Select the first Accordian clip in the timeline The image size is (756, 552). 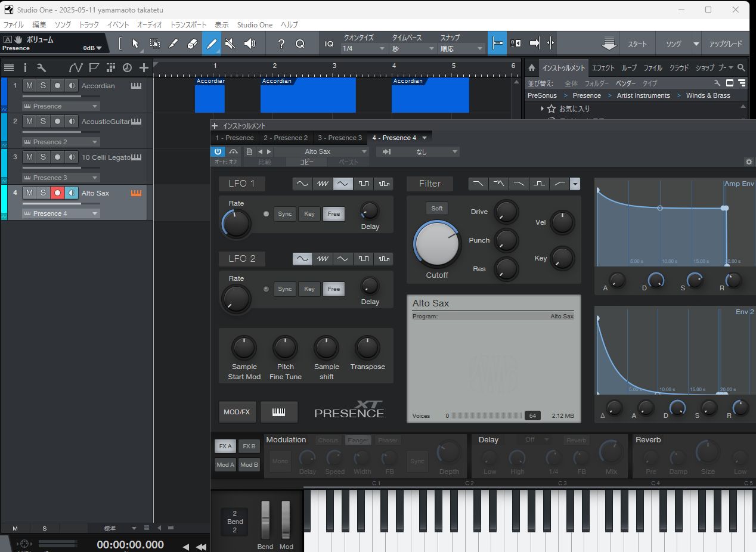[x=210, y=95]
